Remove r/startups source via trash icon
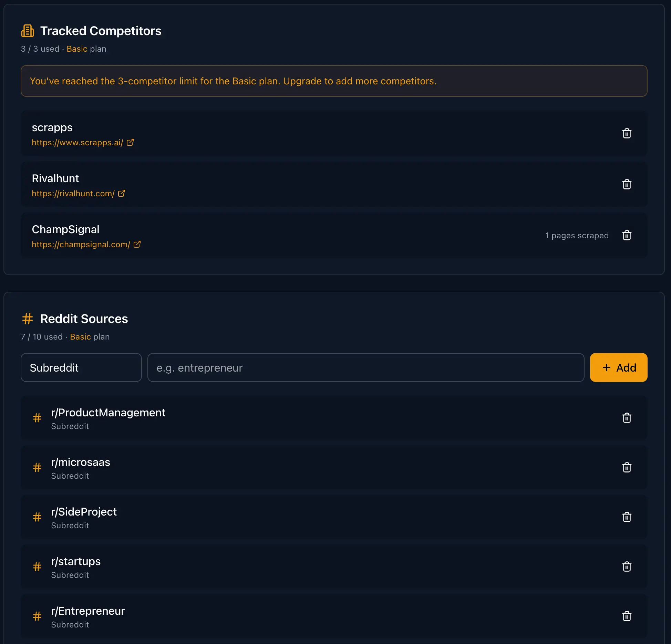Viewport: 671px width, 644px height. (627, 567)
